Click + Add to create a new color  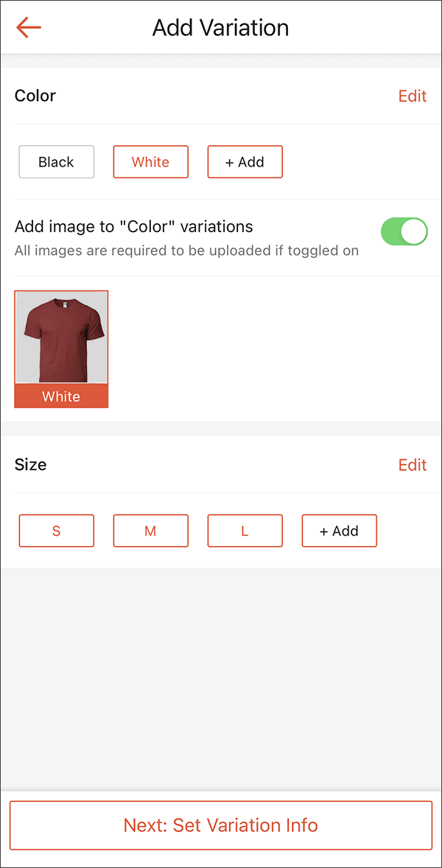pyautogui.click(x=245, y=161)
